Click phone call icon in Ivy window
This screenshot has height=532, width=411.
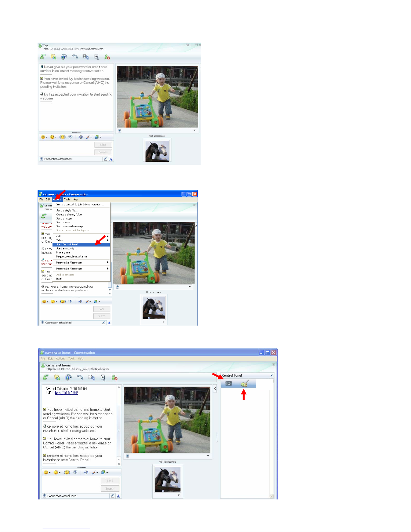coord(75,57)
